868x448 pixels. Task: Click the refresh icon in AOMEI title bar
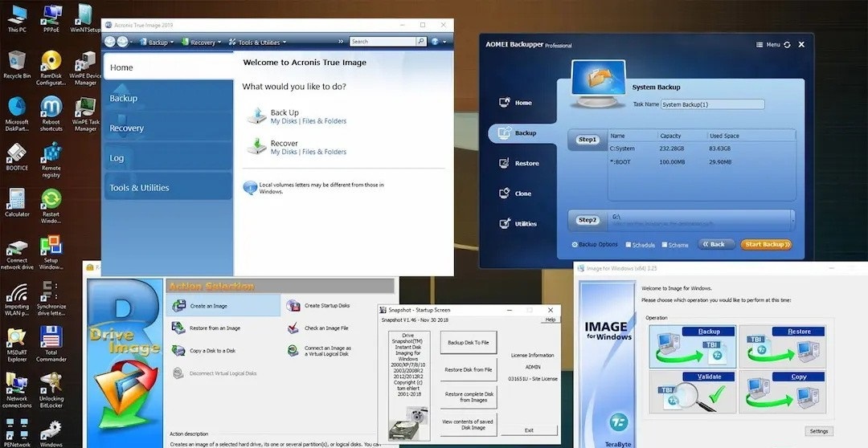pos(787,45)
